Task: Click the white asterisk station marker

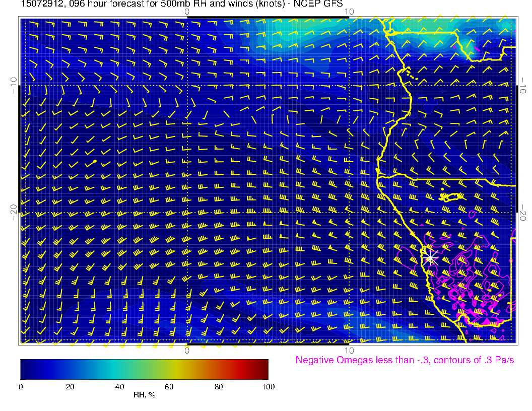Action: [431, 258]
